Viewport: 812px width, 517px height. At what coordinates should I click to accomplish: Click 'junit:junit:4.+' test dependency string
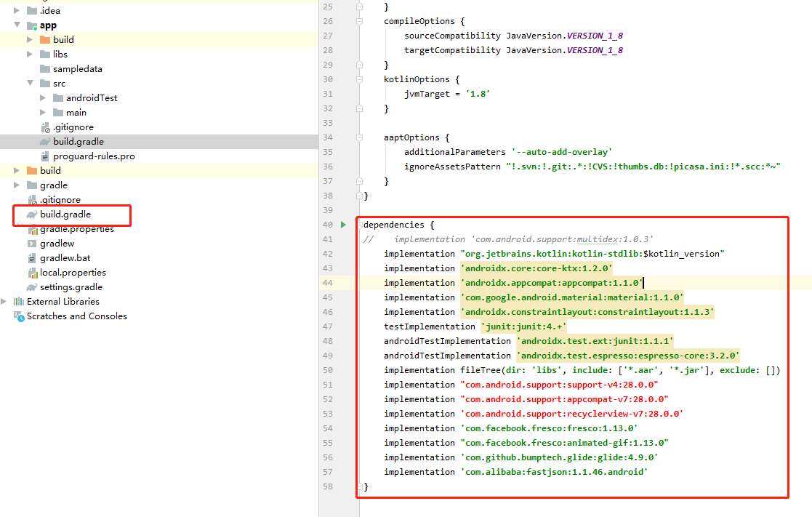point(524,326)
